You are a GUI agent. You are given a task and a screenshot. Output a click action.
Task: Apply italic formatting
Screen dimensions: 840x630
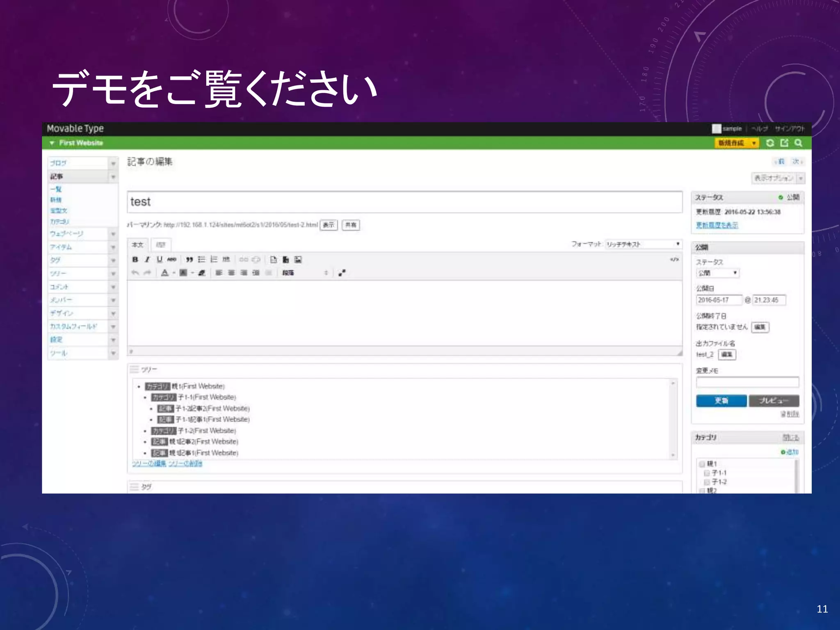point(147,260)
